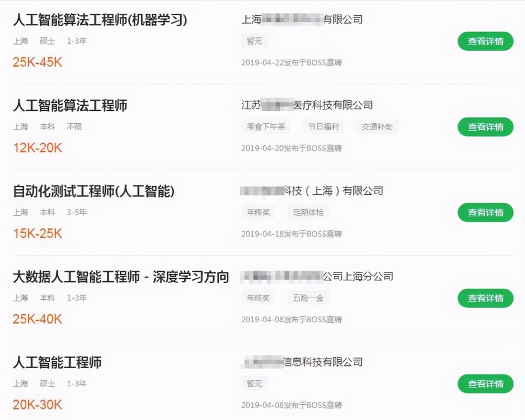525x420 pixels.
Task: Click the 公司上海分公司 company name
Action: point(317,276)
